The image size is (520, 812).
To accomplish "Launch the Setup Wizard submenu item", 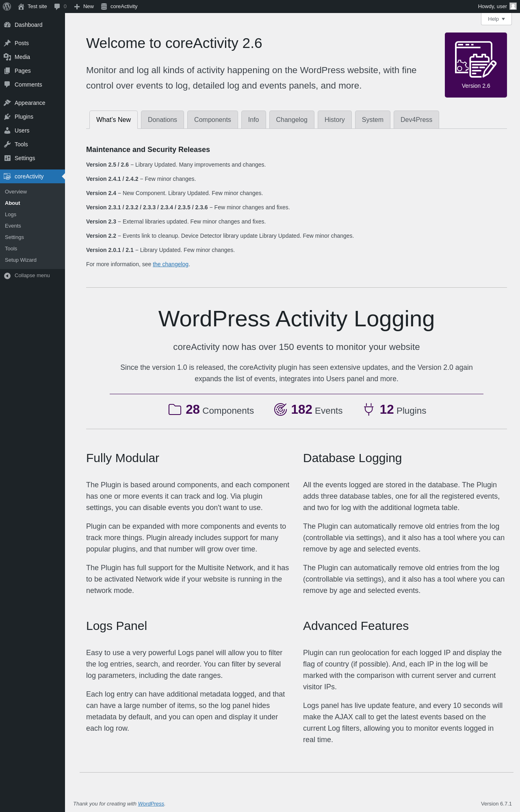I will (x=21, y=260).
